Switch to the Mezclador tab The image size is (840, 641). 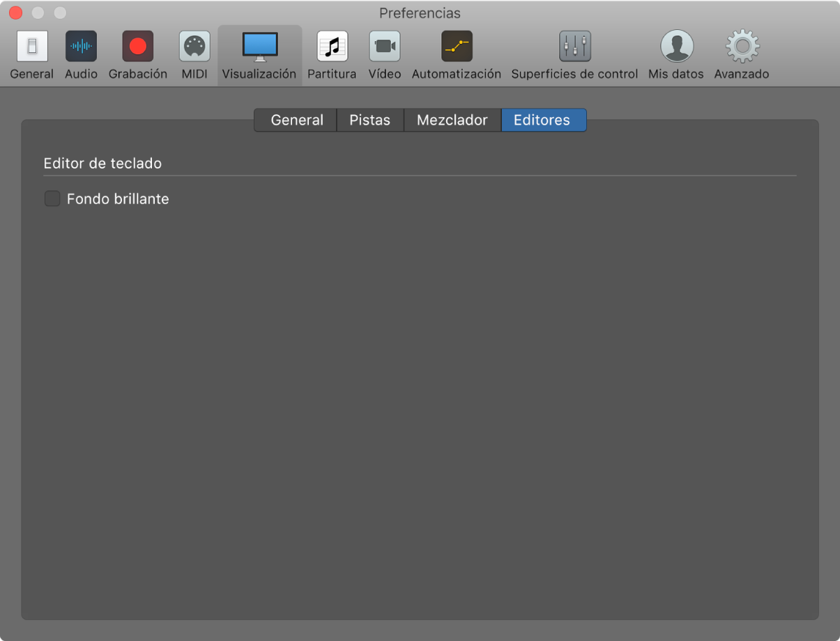click(x=452, y=120)
